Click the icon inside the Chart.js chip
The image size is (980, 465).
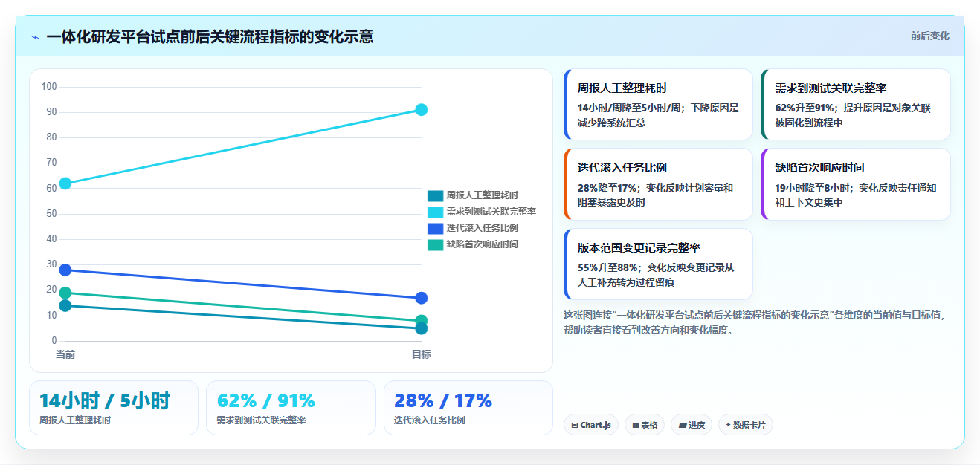tap(575, 426)
